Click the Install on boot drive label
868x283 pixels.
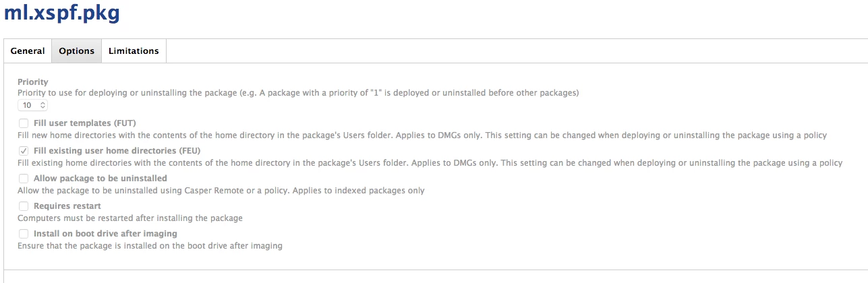click(105, 234)
